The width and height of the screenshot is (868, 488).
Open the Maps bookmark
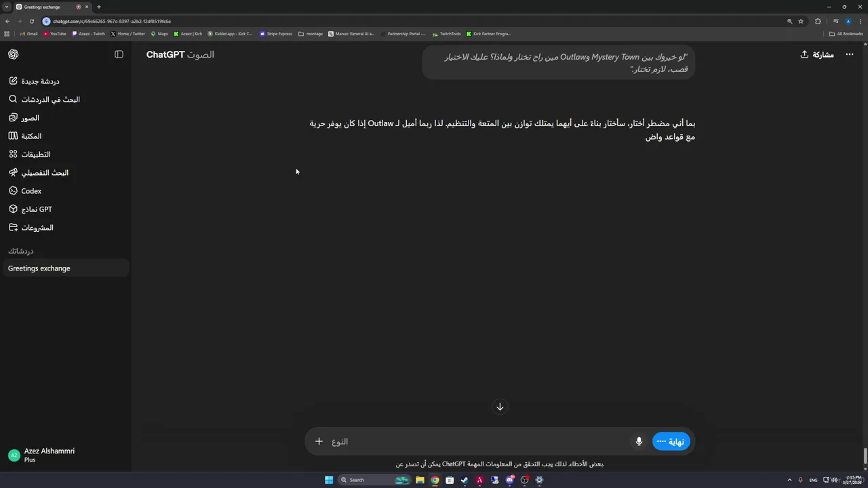point(159,33)
